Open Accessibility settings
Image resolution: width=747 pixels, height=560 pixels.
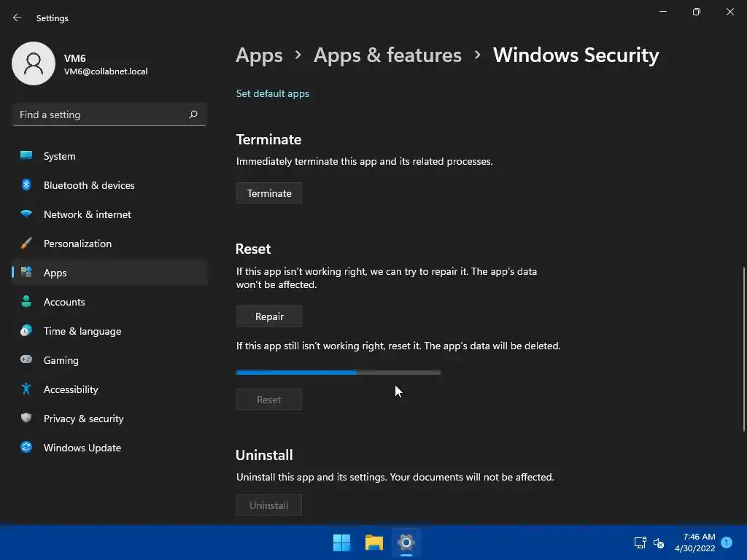(x=110, y=389)
